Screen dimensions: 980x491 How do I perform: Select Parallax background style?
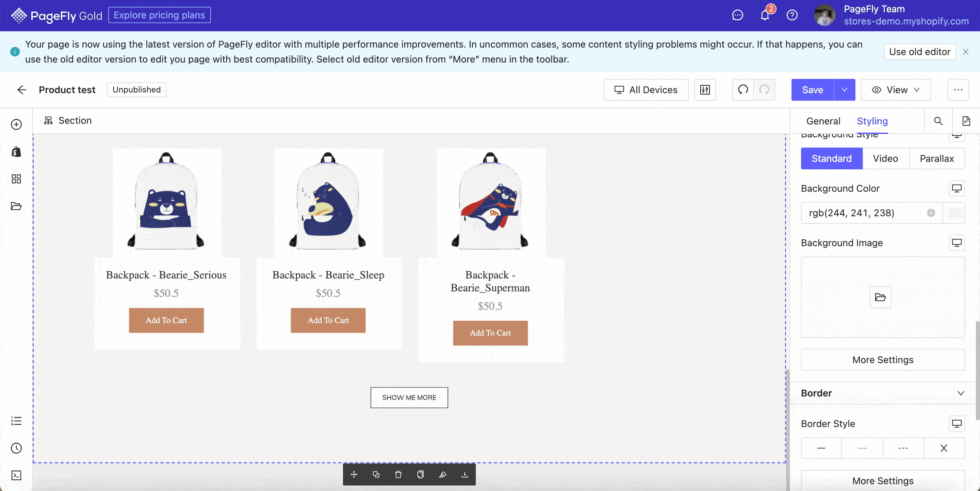point(937,158)
